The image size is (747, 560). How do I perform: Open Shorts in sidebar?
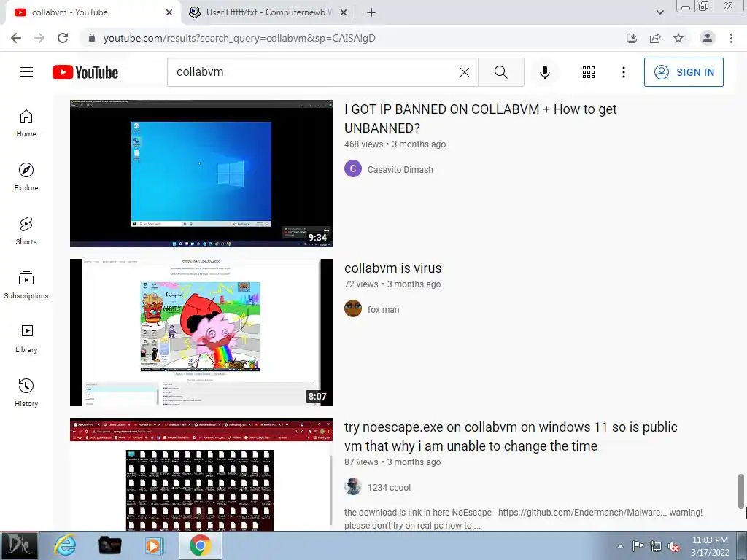[26, 231]
